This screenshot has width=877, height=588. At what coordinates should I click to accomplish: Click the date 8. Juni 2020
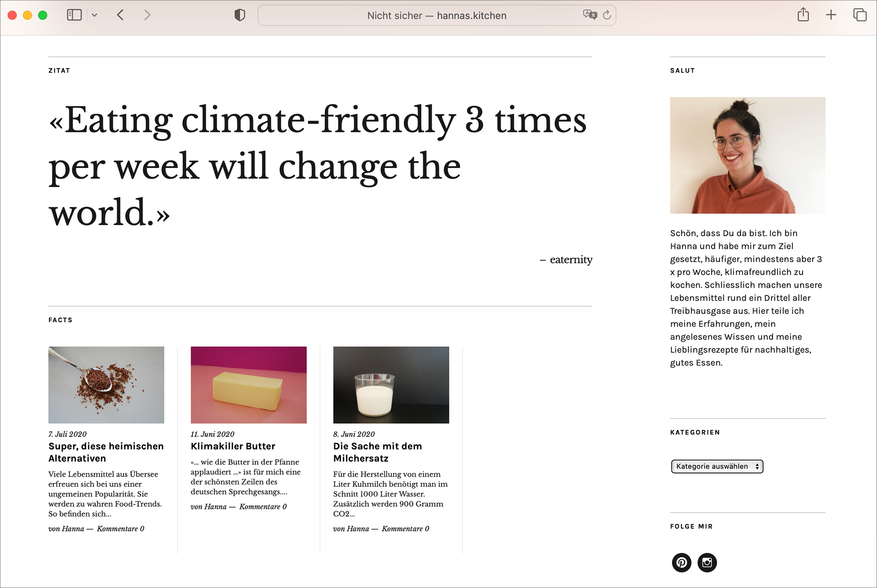[x=354, y=434]
